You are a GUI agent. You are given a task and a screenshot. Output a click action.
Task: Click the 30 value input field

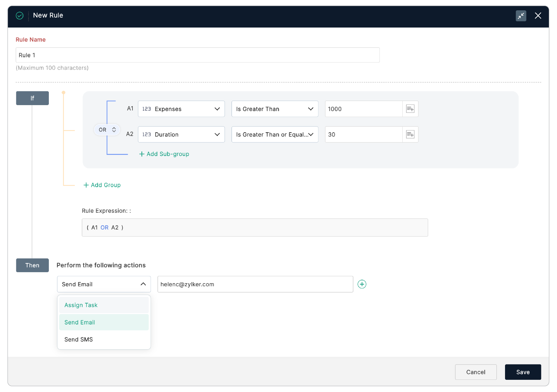pos(364,135)
